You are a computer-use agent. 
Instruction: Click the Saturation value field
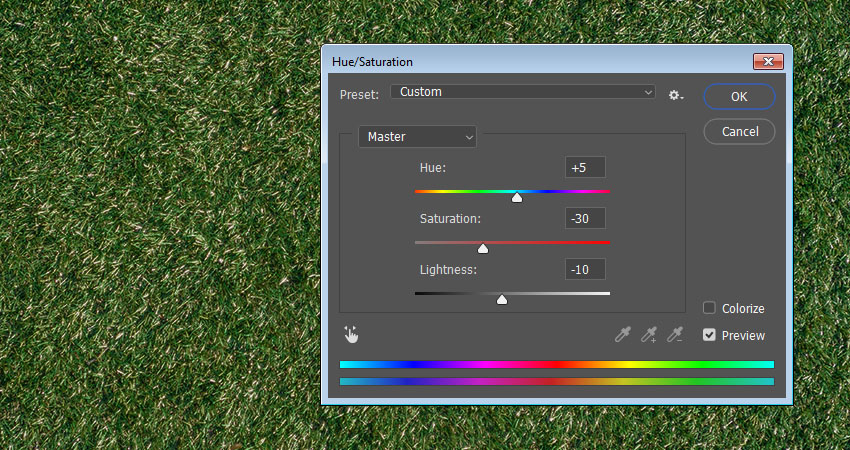tap(585, 219)
